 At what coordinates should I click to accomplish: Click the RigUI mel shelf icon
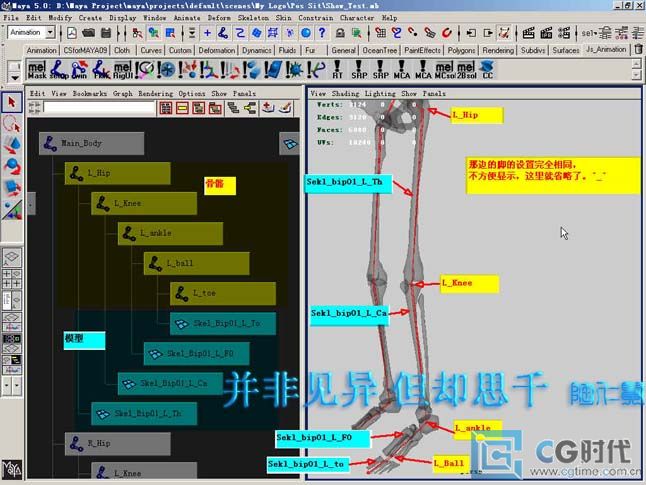[x=123, y=70]
